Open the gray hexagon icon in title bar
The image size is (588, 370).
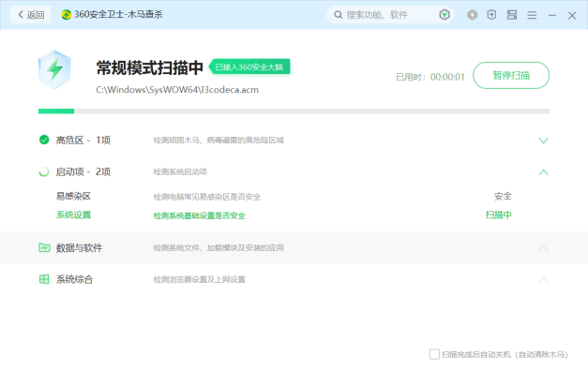point(472,15)
